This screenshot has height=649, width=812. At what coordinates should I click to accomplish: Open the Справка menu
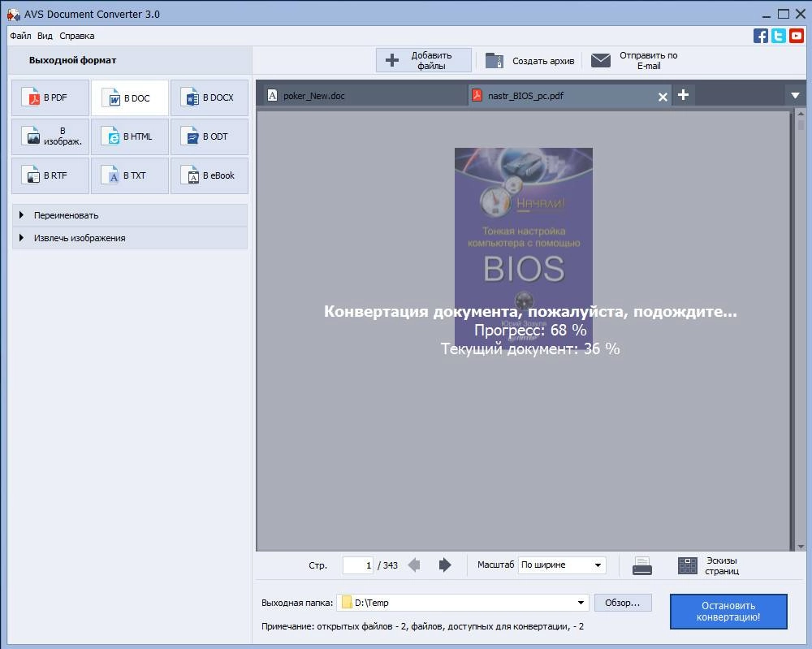76,36
